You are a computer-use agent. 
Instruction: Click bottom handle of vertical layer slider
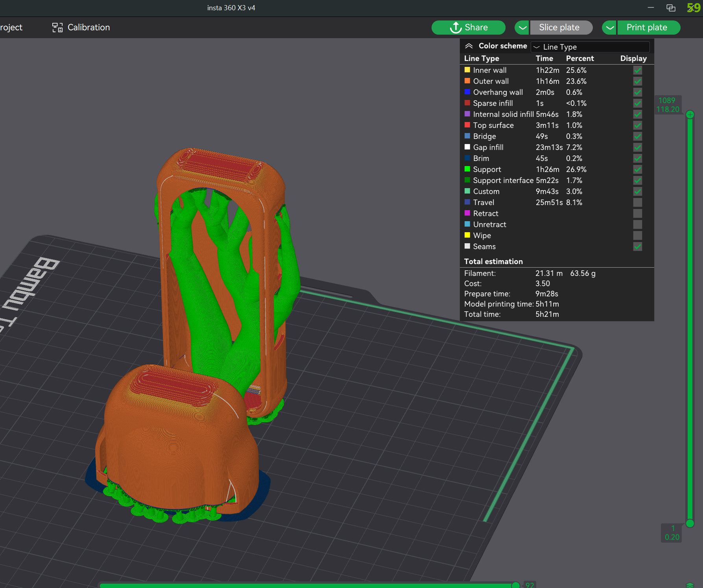click(690, 523)
